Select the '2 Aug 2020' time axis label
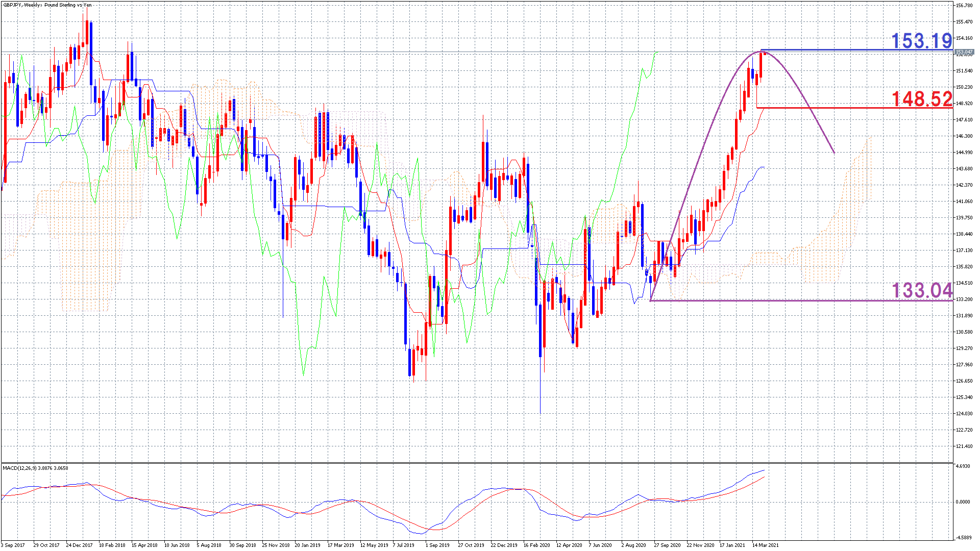This screenshot has height=551, width=980. pos(633,545)
